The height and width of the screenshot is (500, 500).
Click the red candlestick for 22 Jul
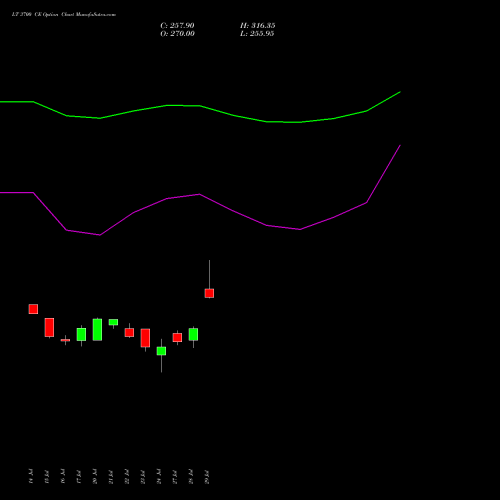click(129, 332)
